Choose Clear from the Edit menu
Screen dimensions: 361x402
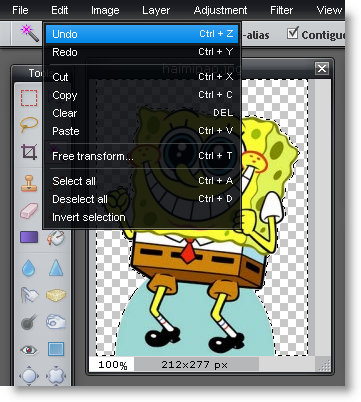(142, 113)
